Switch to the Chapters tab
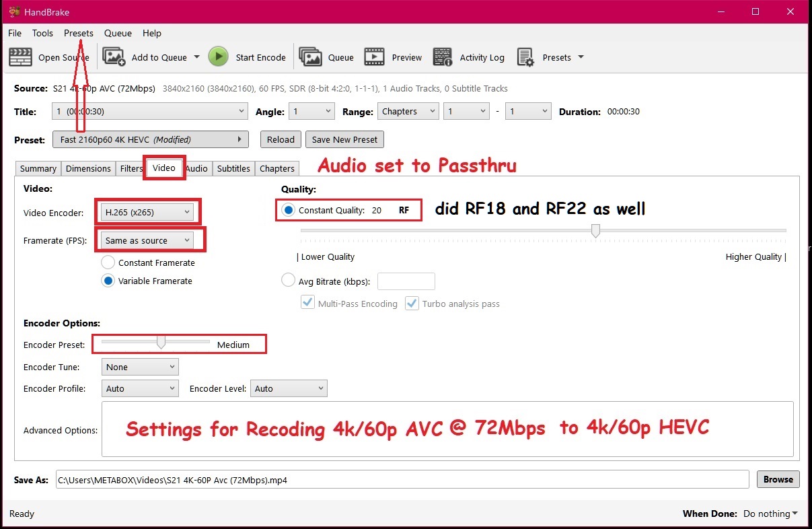 tap(277, 168)
